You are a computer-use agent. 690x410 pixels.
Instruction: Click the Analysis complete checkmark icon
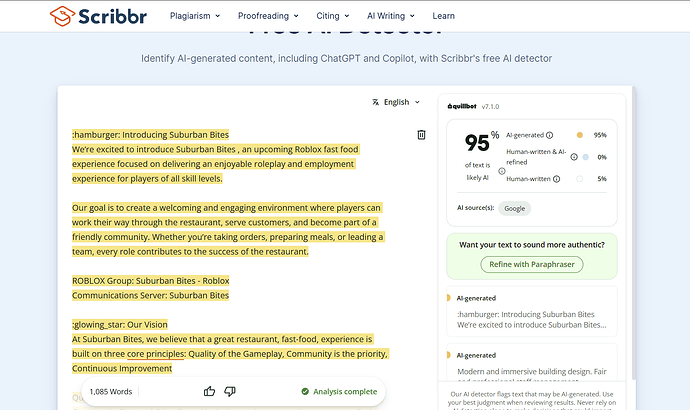[x=305, y=391]
